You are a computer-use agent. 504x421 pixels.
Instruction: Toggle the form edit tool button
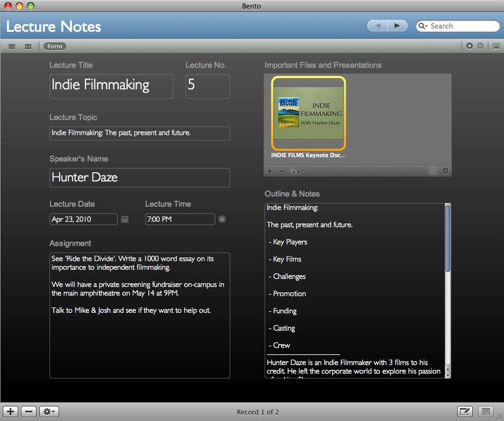coord(465,412)
